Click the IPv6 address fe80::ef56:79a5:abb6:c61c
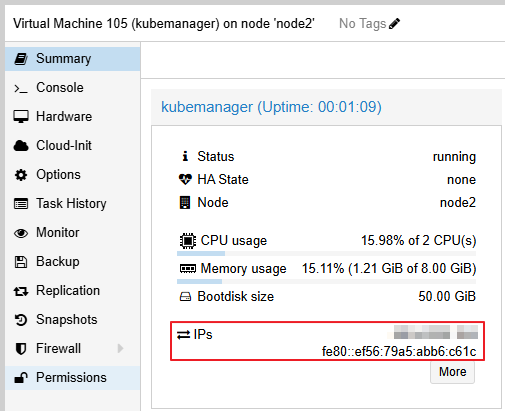 point(399,351)
